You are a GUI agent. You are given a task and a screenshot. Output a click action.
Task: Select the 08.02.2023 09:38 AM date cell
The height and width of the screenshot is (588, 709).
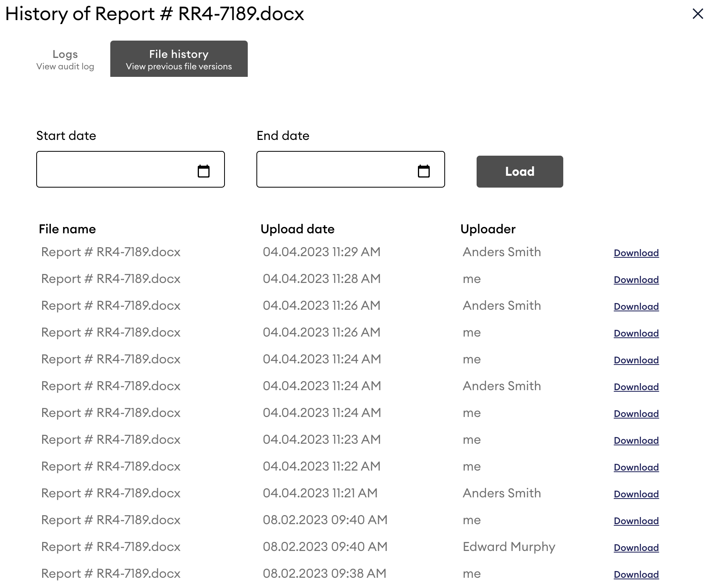pos(325,573)
